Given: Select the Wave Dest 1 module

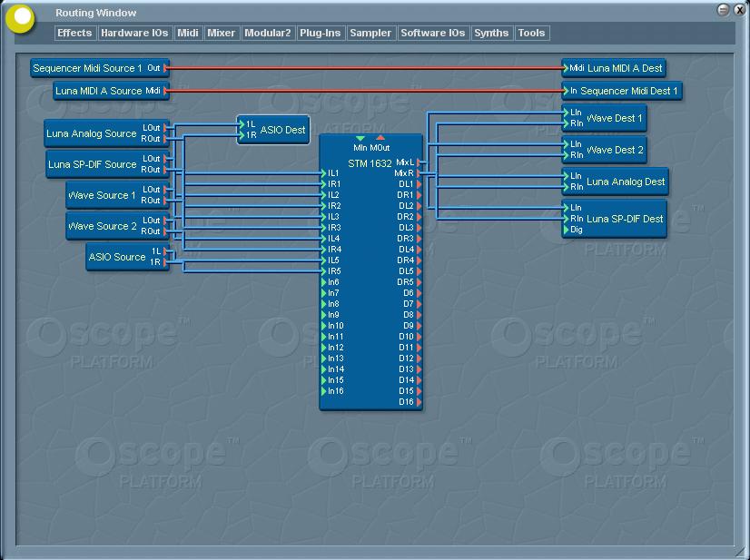Looking at the screenshot, I should pos(604,118).
